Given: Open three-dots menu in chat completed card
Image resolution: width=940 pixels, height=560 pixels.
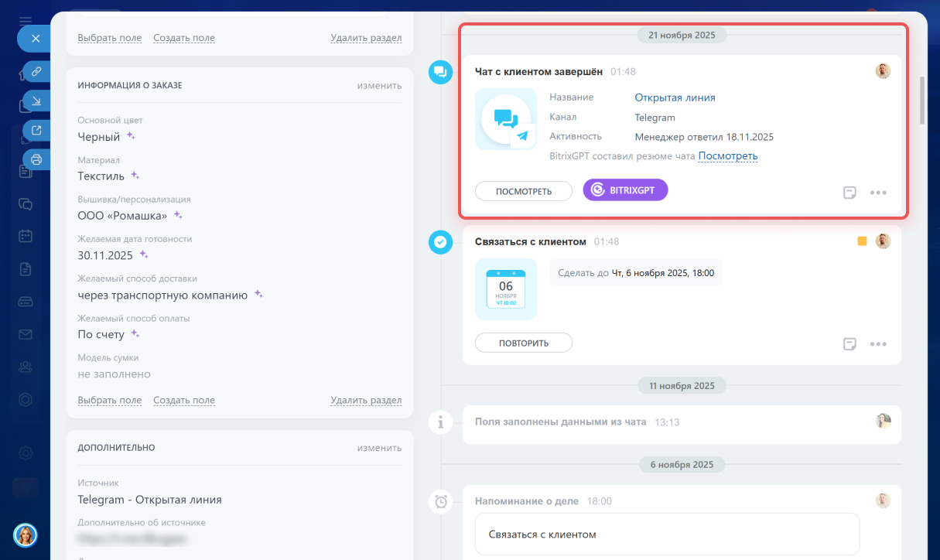Looking at the screenshot, I should pyautogui.click(x=878, y=193).
